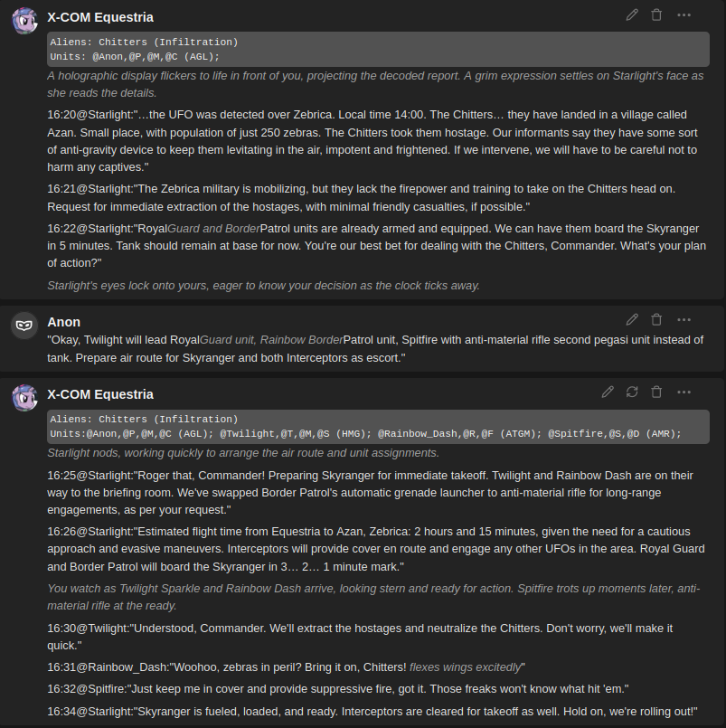Click the pony avatar on last reply
The width and height of the screenshot is (726, 728).
pos(24,397)
